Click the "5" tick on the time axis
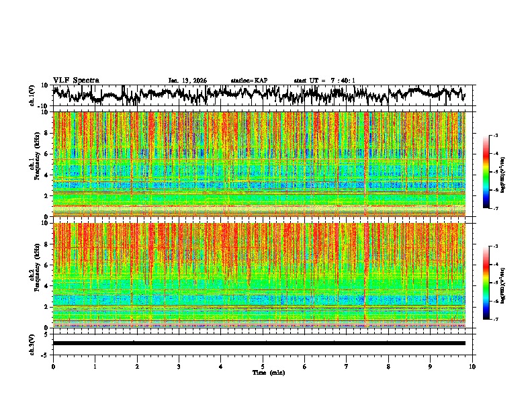Screen dimensions: 532x411 pyautogui.click(x=263, y=367)
